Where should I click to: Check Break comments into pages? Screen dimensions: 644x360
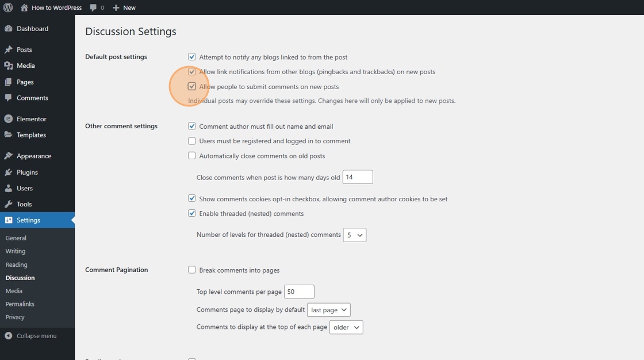pyautogui.click(x=192, y=270)
